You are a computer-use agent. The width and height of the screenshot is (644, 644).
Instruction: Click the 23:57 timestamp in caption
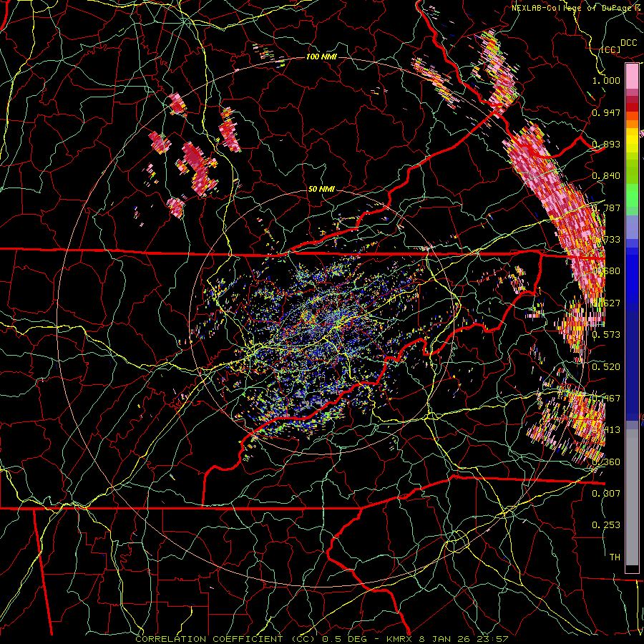492,639
